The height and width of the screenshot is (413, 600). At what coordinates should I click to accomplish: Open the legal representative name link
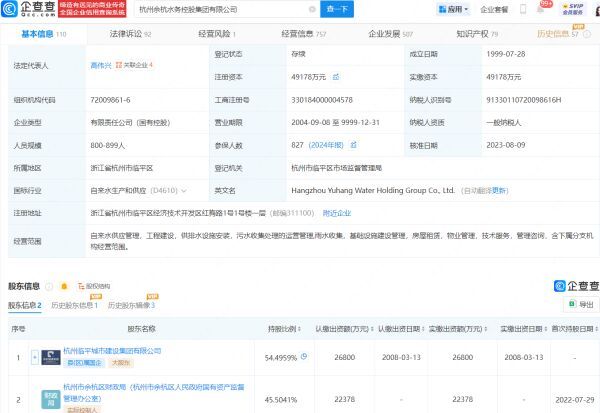[x=101, y=65]
